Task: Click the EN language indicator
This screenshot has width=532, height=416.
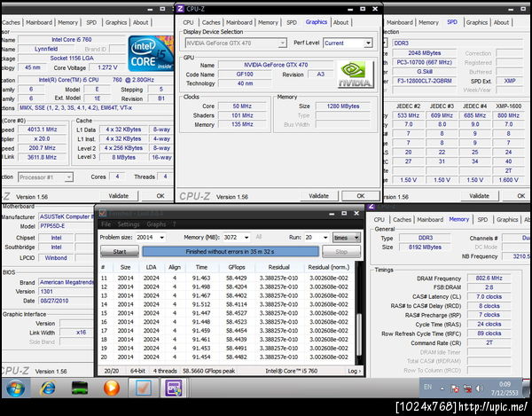Action: [x=428, y=387]
